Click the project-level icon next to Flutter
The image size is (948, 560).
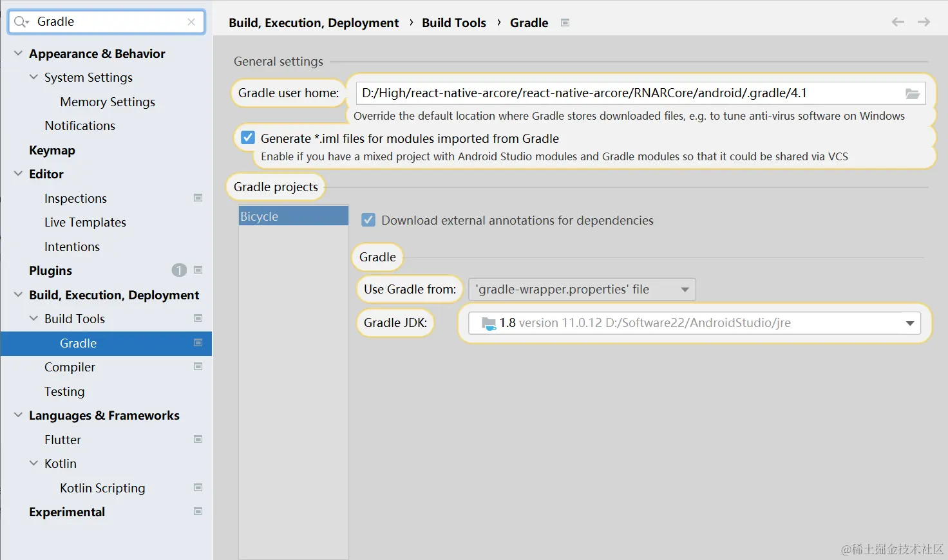(x=198, y=440)
